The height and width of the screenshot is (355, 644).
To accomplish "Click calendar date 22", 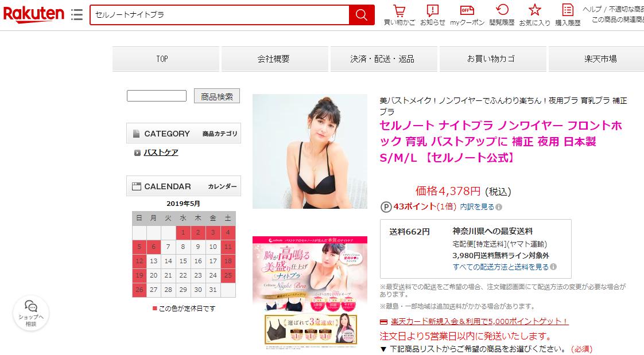I will pos(183,275).
